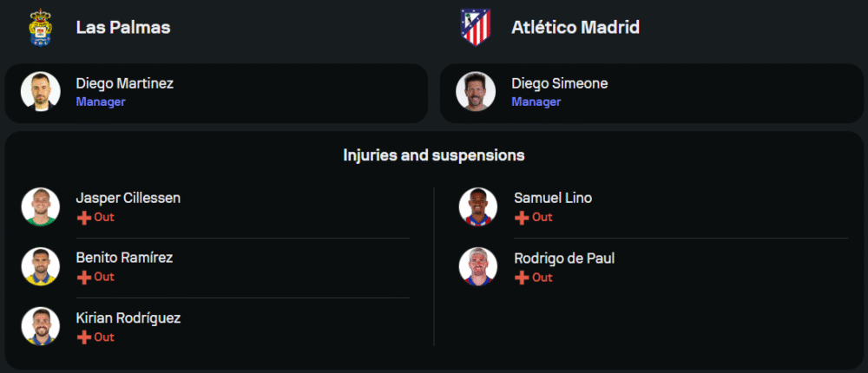Open Diego Simeone manager profile name

click(560, 83)
